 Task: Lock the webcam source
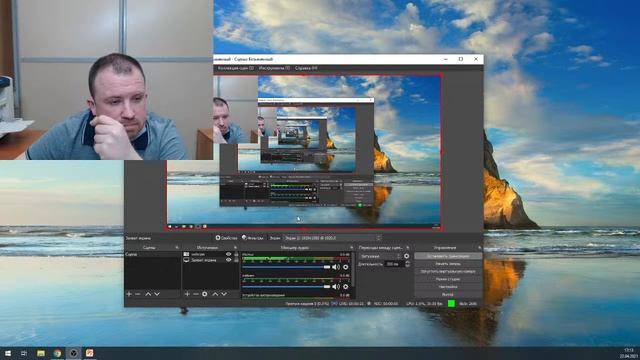coord(236,254)
